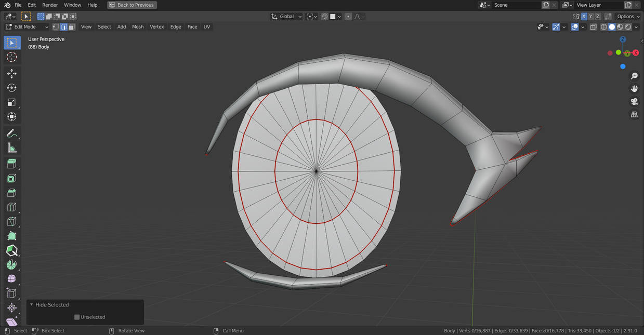Enable the Unselected checkbox
The width and height of the screenshot is (644, 335).
click(77, 317)
